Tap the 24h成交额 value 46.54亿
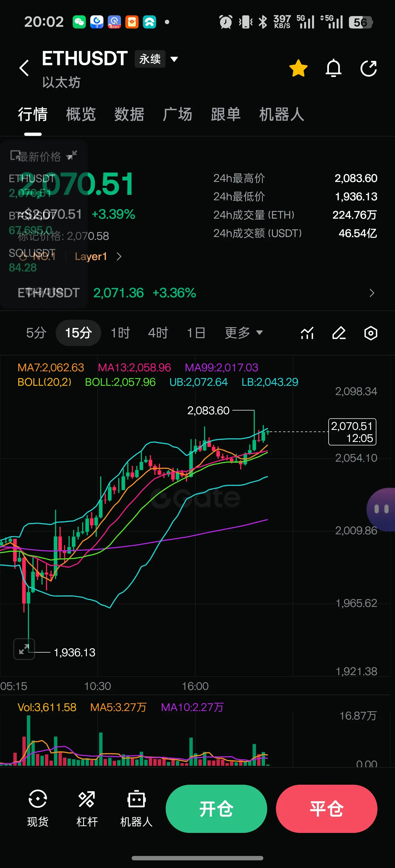The image size is (395, 868). (x=358, y=233)
